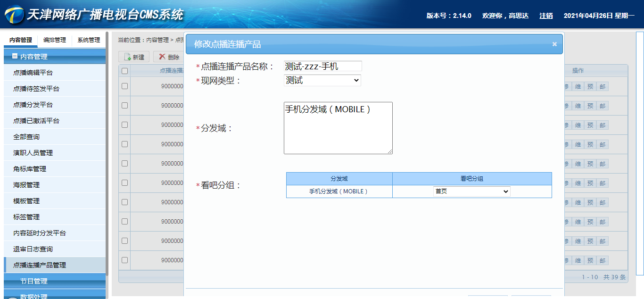Click inside the 分发域 text area

(338, 128)
